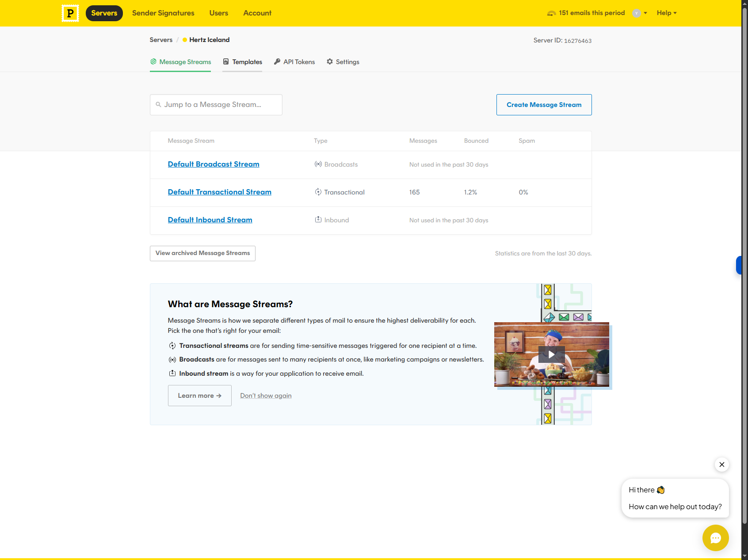The image size is (748, 560).
Task: Expand the Help dropdown menu
Action: click(x=667, y=13)
